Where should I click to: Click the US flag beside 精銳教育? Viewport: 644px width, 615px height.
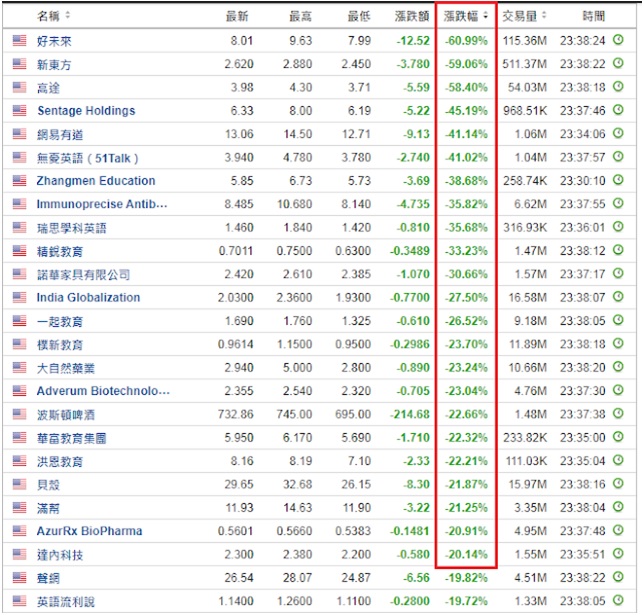(x=19, y=251)
